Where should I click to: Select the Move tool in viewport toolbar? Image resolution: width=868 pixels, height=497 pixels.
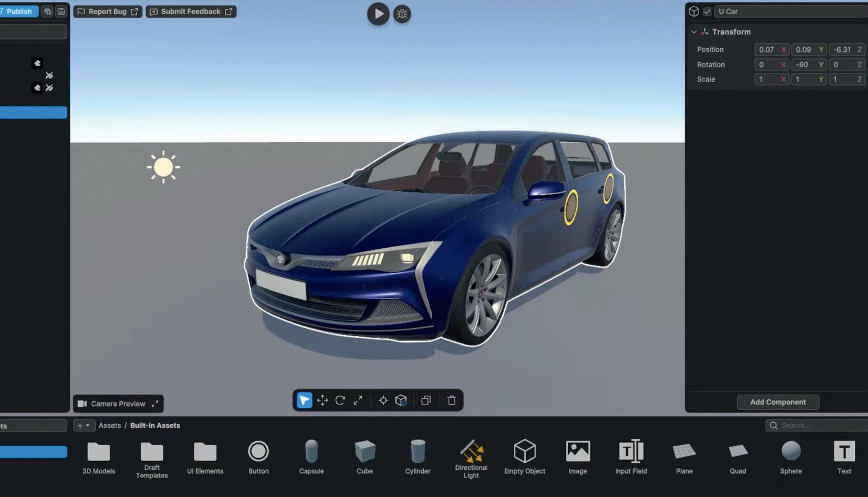(x=322, y=400)
